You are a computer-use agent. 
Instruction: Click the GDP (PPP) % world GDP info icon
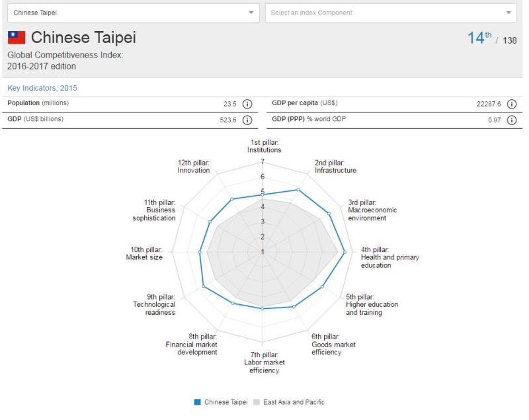512,120
